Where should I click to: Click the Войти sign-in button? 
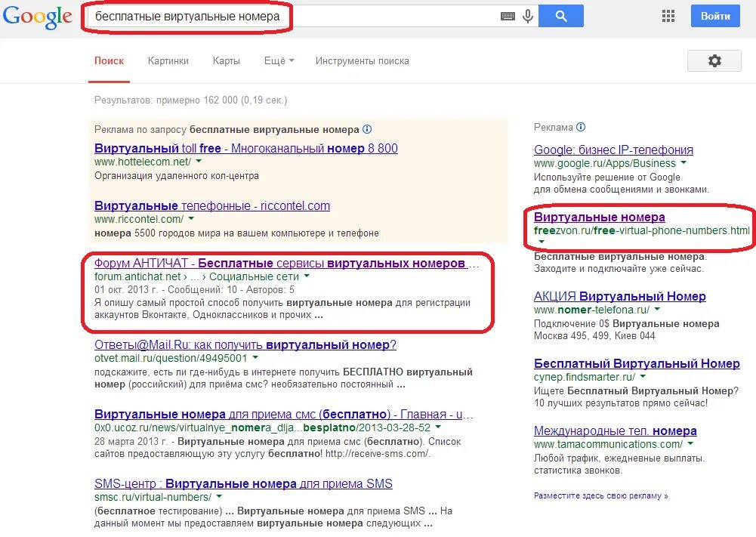click(x=715, y=16)
